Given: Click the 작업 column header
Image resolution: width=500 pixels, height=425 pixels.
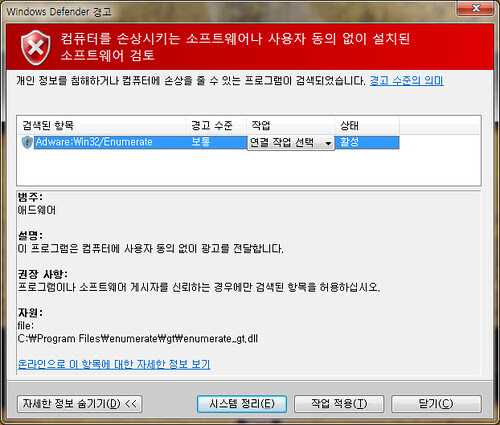Looking at the screenshot, I should [291, 125].
